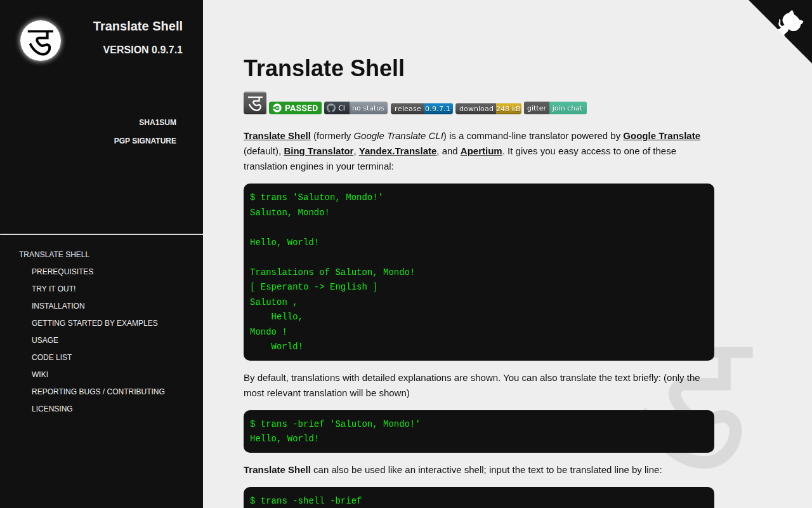
Task: Click the small square logo badge under heading
Action: click(255, 103)
